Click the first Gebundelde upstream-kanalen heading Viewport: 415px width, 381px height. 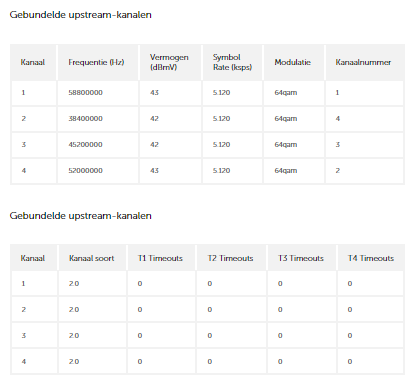tap(80, 15)
